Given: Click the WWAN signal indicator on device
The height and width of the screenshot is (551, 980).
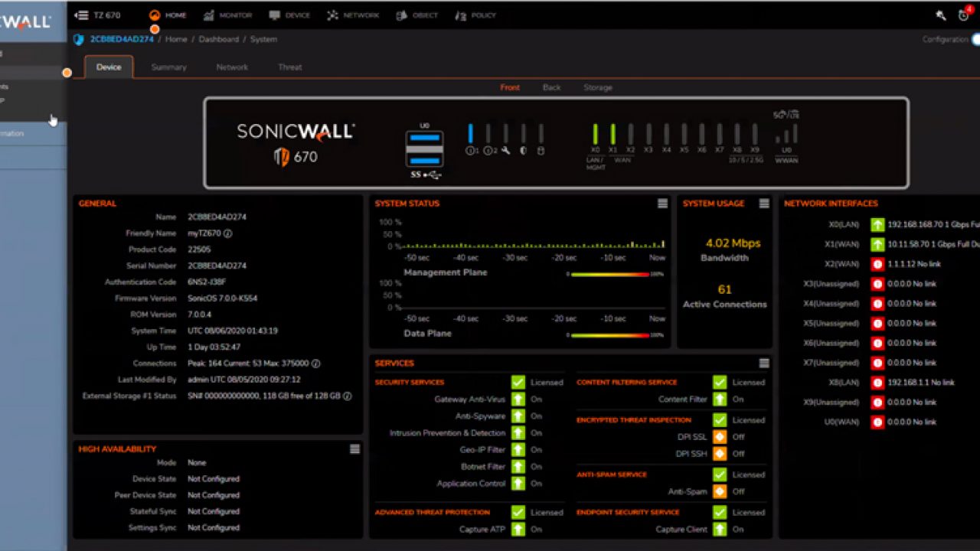Looking at the screenshot, I should point(786,135).
